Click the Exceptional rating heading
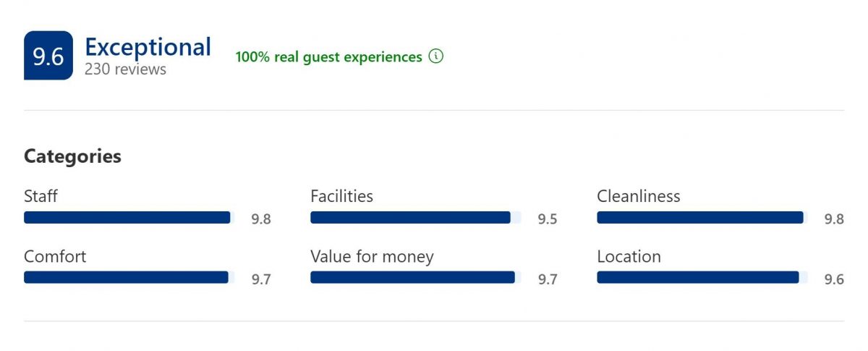Viewport: 868px width, 351px height. coord(148,46)
